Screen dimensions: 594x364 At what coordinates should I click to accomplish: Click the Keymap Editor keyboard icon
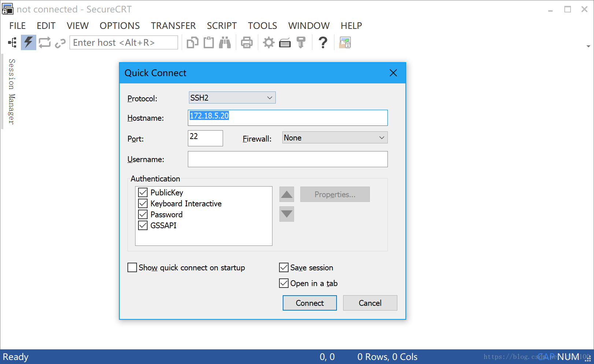[285, 43]
